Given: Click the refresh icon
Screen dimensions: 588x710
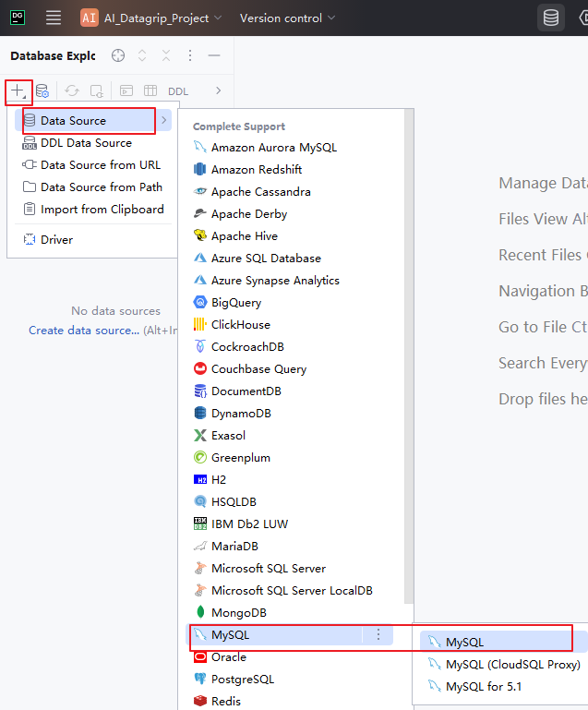Looking at the screenshot, I should click(71, 91).
